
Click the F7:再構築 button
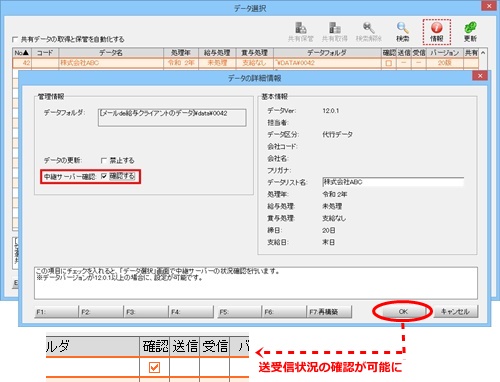(329, 312)
